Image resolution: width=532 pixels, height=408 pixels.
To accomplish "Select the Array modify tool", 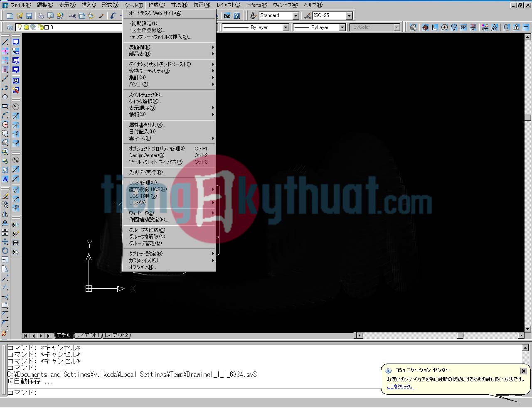I will click(x=5, y=232).
